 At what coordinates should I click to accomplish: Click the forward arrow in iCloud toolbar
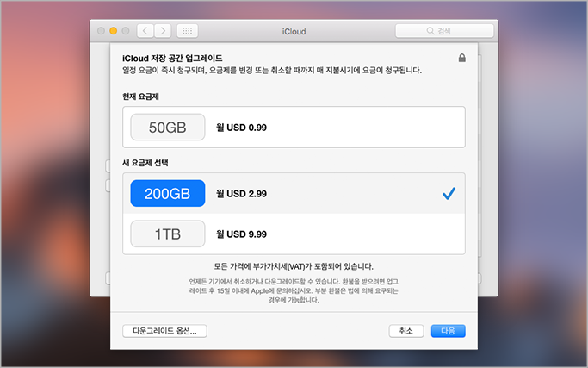(163, 31)
